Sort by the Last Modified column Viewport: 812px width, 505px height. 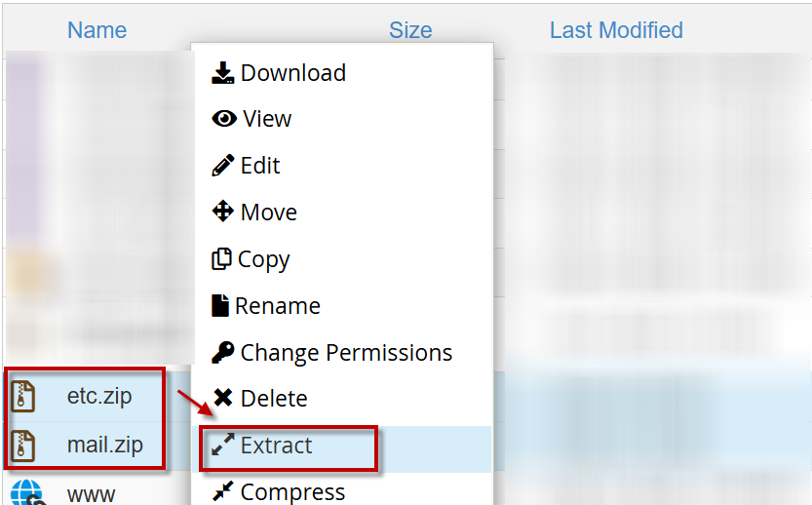(616, 30)
